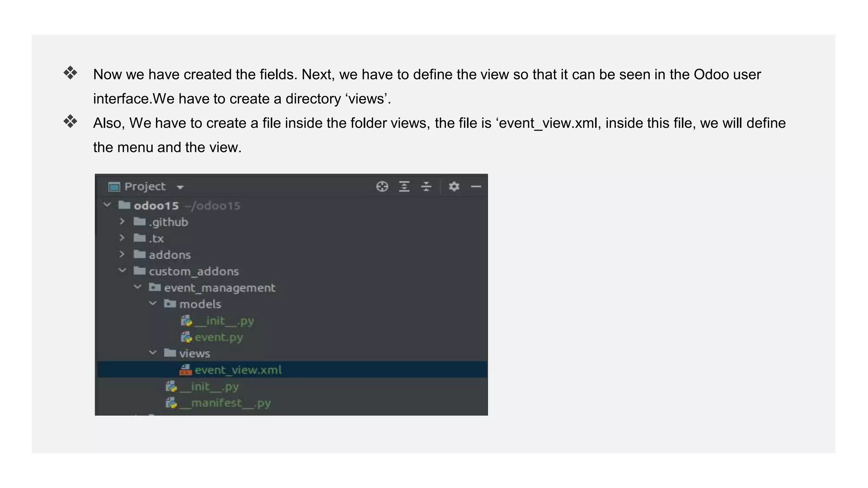Viewport: 868px width, 488px height.
Task: Click the Collapse All toolbar icon
Action: tap(426, 186)
